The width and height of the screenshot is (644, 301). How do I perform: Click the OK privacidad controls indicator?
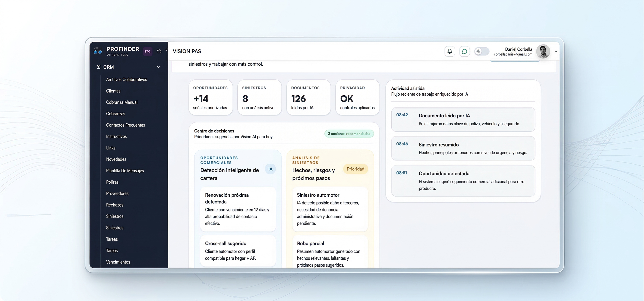pyautogui.click(x=357, y=97)
